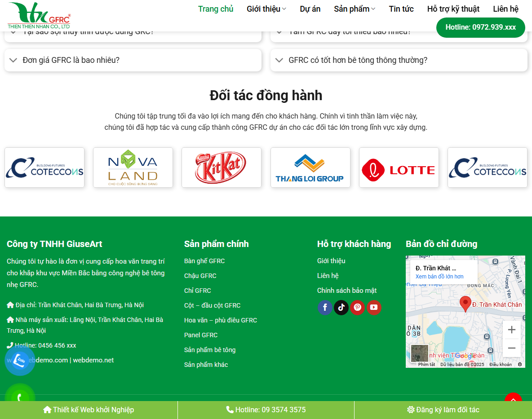
Task: Open the floating Zalo chat icon
Action: click(x=20, y=360)
